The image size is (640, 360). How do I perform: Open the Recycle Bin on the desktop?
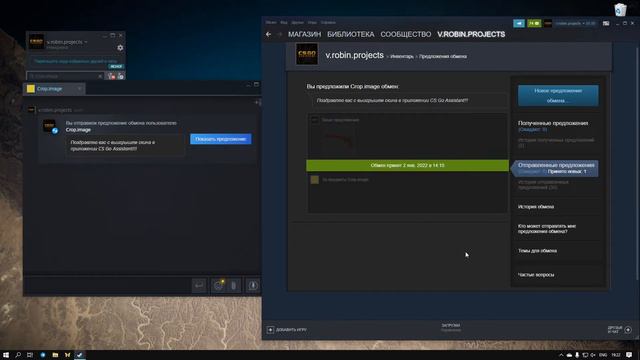(x=620, y=10)
